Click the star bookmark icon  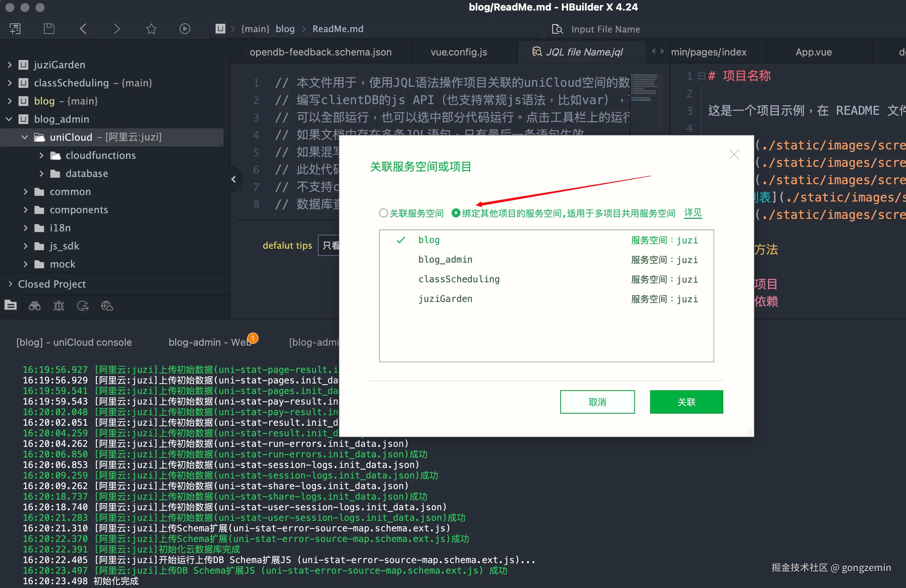[x=151, y=29]
